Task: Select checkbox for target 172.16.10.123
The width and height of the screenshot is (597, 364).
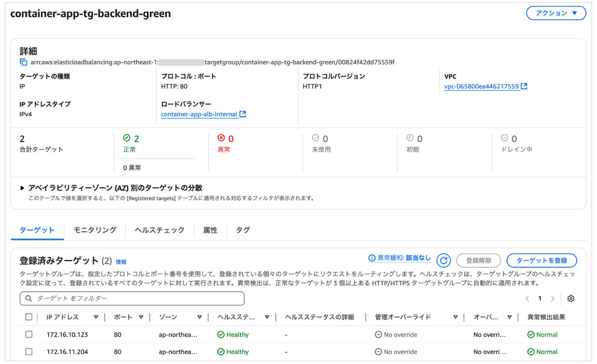Action: [29, 335]
